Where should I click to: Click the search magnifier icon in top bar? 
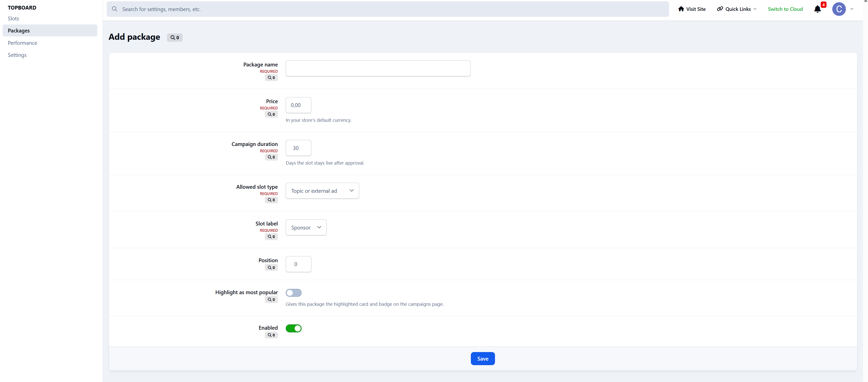(x=114, y=9)
